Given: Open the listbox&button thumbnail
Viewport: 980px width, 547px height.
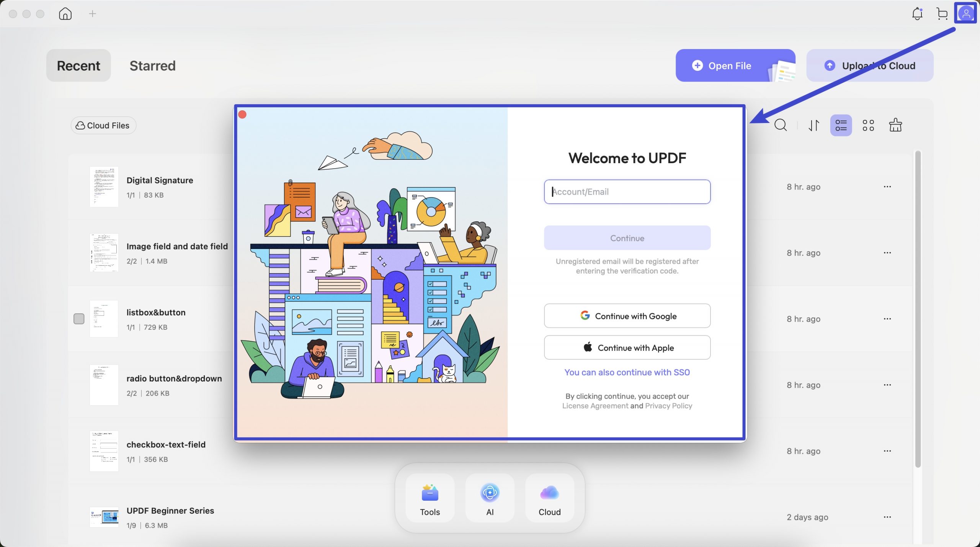Looking at the screenshot, I should tap(104, 319).
